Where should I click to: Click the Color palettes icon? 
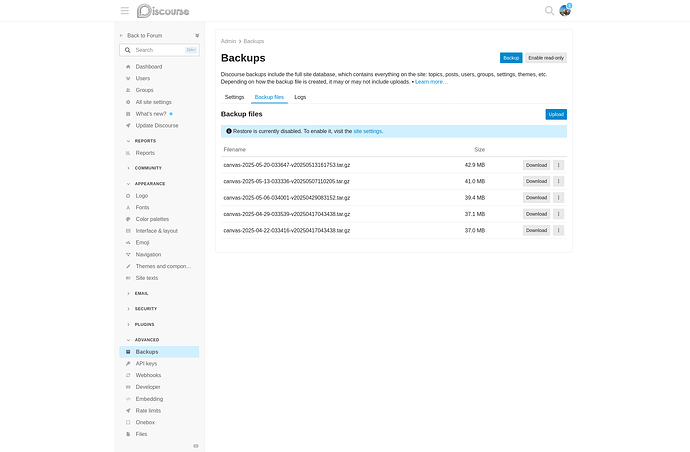point(128,219)
